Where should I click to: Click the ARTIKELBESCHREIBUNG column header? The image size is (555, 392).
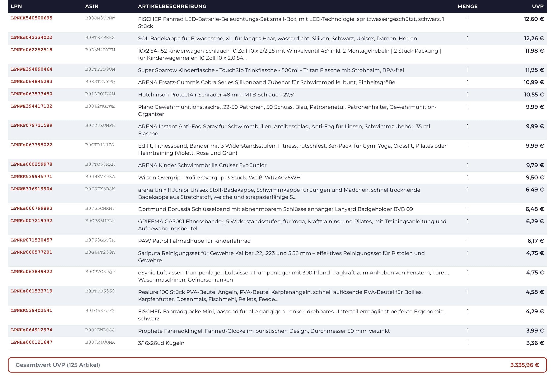click(172, 6)
